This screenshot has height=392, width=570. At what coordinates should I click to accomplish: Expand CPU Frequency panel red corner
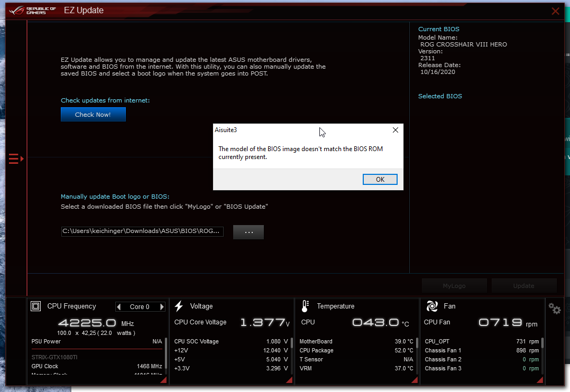[x=164, y=380]
